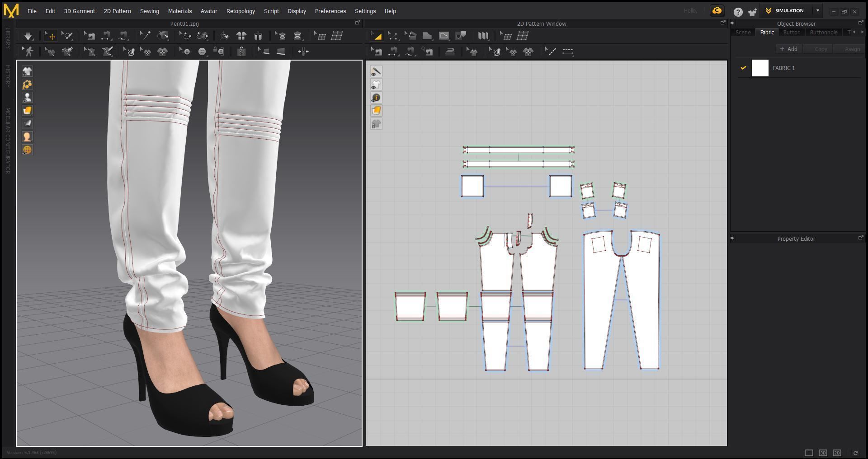
Task: Click the cloud CLO-SET connect icon
Action: (717, 11)
